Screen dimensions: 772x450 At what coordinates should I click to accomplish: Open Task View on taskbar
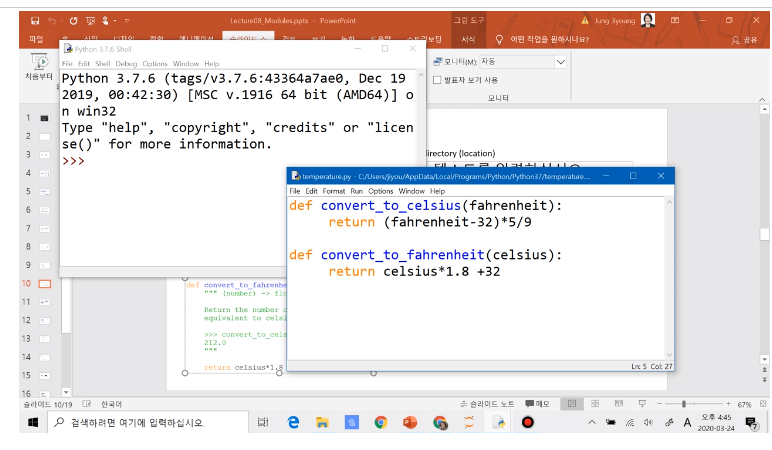(x=263, y=422)
